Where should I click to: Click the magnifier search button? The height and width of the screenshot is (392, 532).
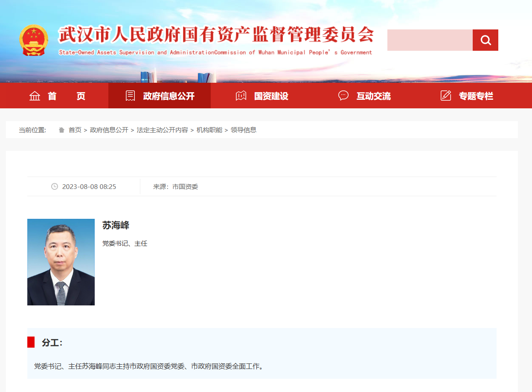click(485, 40)
